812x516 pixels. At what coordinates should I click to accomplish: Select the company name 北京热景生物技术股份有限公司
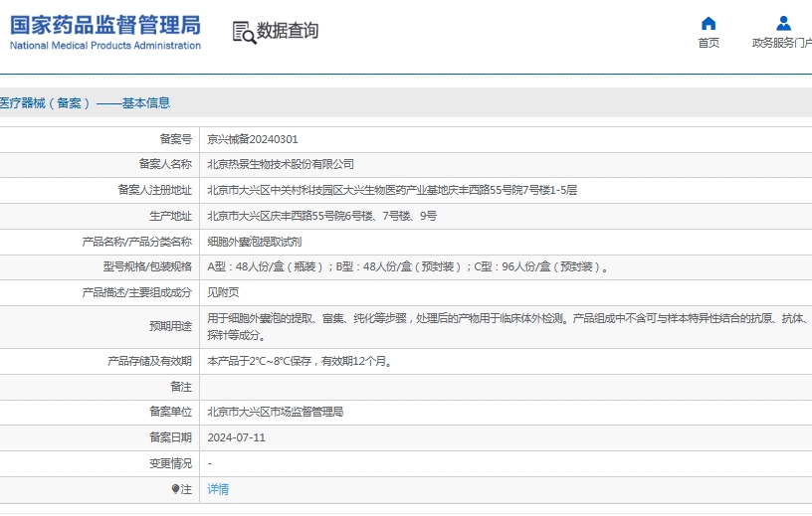tap(281, 165)
